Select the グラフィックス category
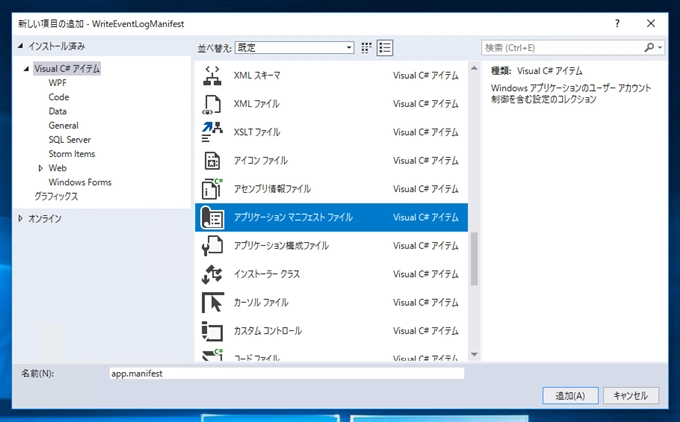This screenshot has height=422, width=680. pyautogui.click(x=56, y=196)
